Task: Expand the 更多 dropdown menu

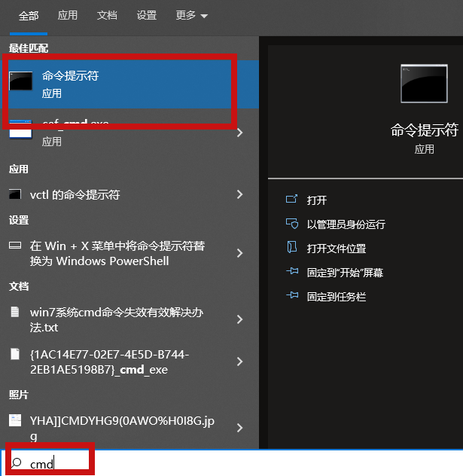Action: pyautogui.click(x=192, y=16)
